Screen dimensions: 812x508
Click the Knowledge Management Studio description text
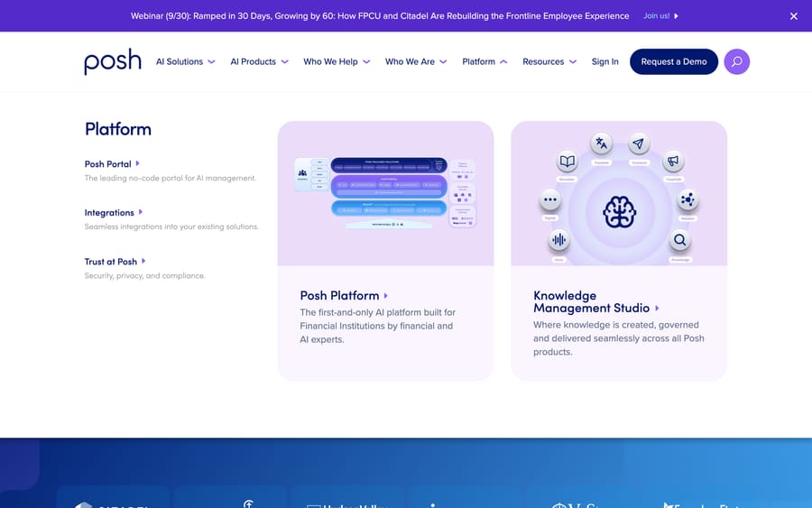(x=619, y=338)
